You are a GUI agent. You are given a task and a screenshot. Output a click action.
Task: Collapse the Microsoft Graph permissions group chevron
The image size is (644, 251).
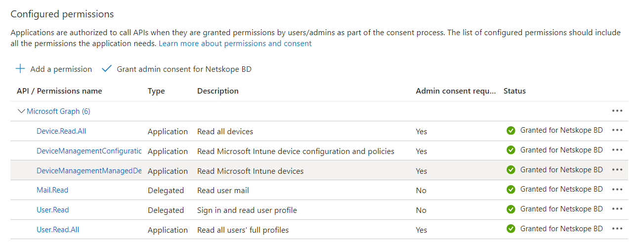click(x=21, y=111)
